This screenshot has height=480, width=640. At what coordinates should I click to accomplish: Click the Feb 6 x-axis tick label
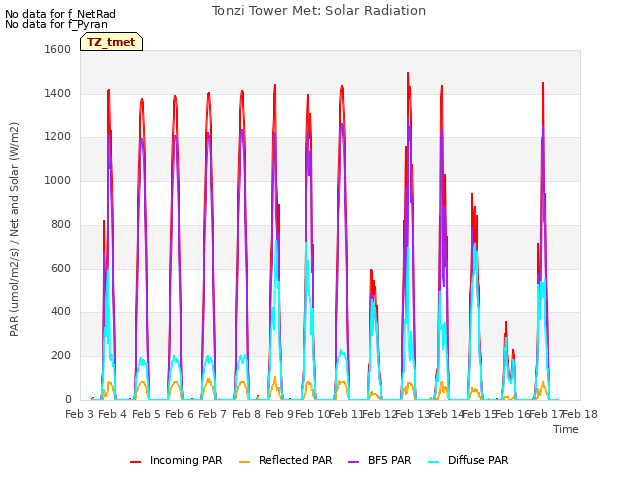click(179, 414)
